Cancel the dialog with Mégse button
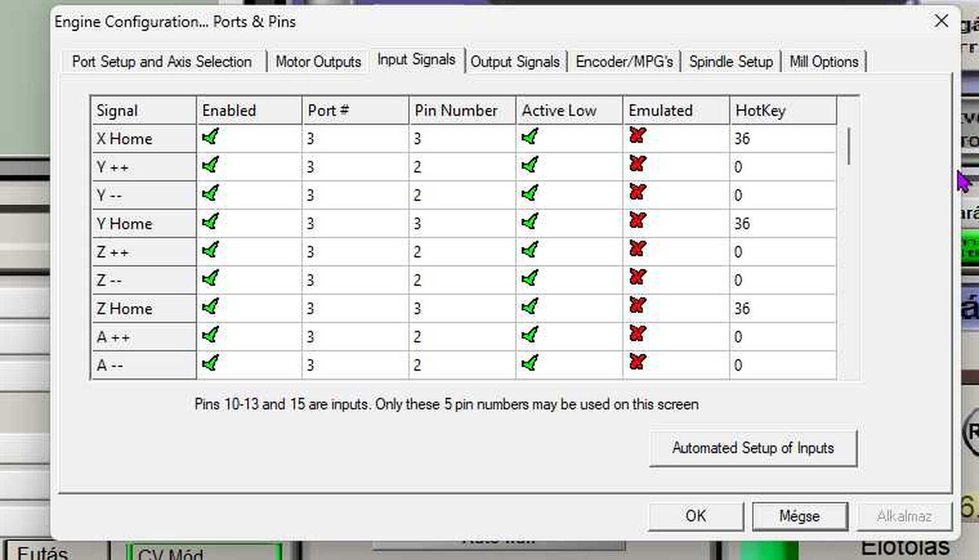 coord(799,516)
